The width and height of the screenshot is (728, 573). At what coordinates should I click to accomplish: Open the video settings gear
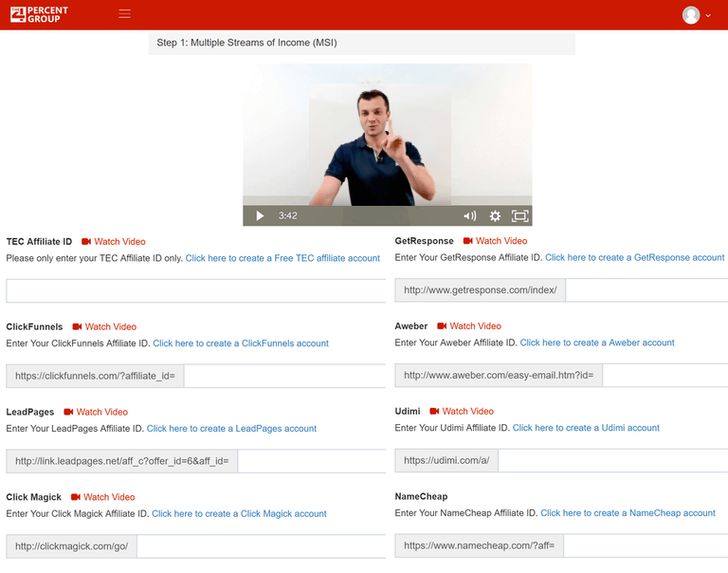[x=495, y=215]
